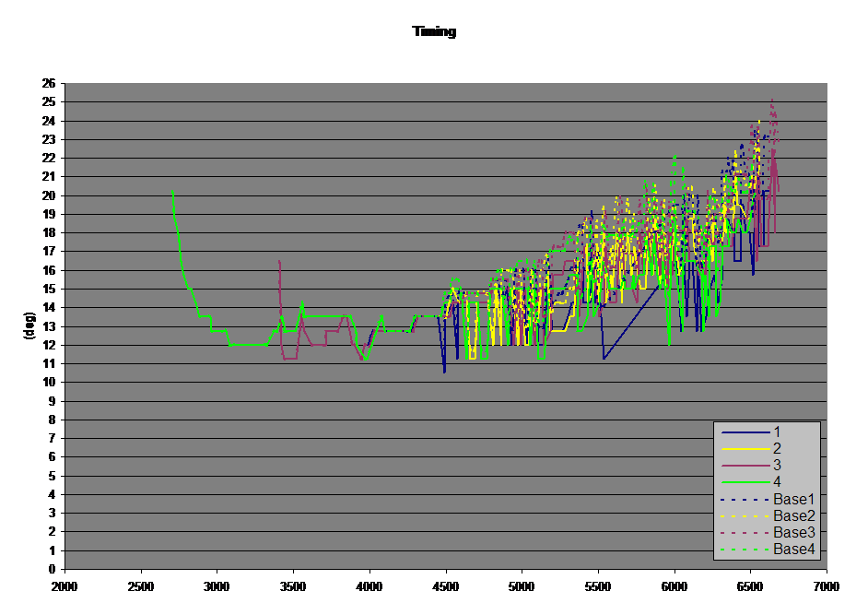Image resolution: width=868 pixels, height=615 pixels.
Task: Click the x-axis value '3500'
Action: tap(293, 586)
